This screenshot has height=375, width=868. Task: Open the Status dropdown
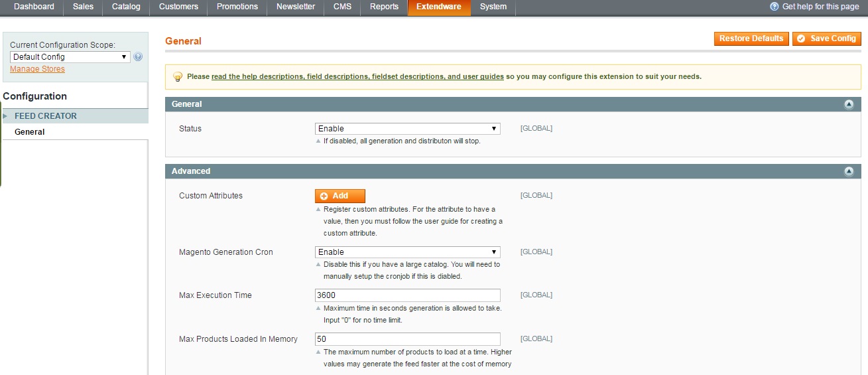(x=407, y=129)
